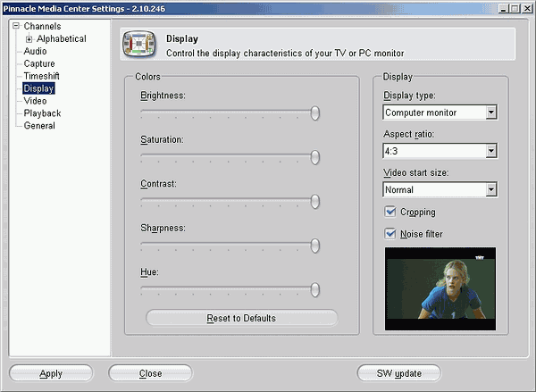Click the 'Display type:' label
536x392 pixels.
[x=409, y=96]
